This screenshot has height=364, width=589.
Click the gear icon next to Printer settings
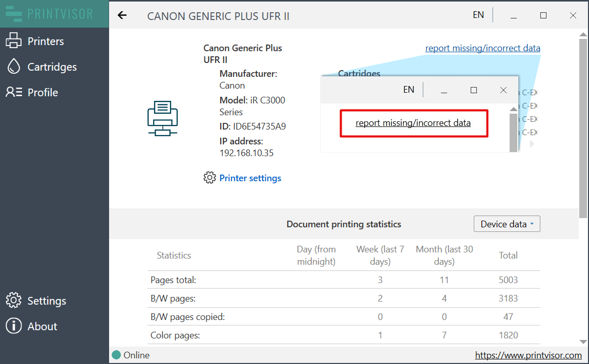point(209,177)
